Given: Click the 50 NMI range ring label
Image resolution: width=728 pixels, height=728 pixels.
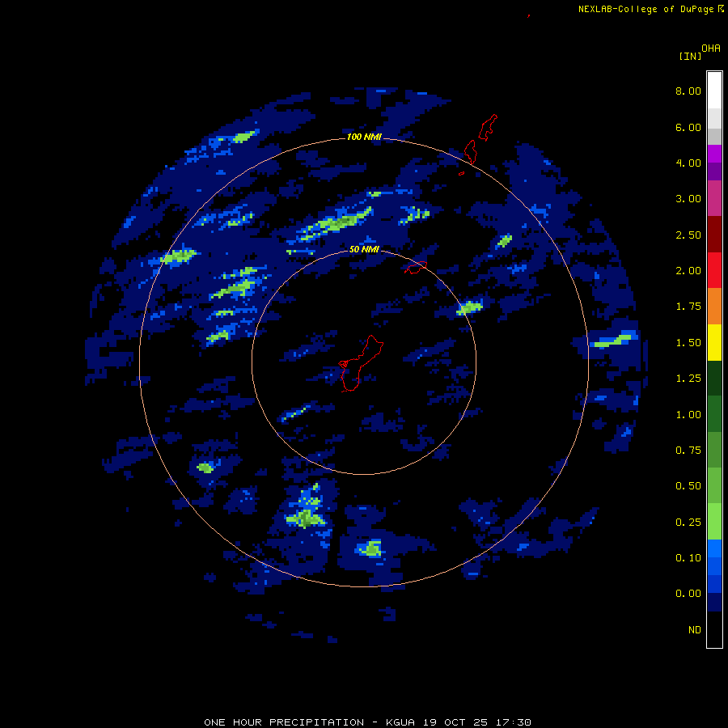Looking at the screenshot, I should point(363,249).
